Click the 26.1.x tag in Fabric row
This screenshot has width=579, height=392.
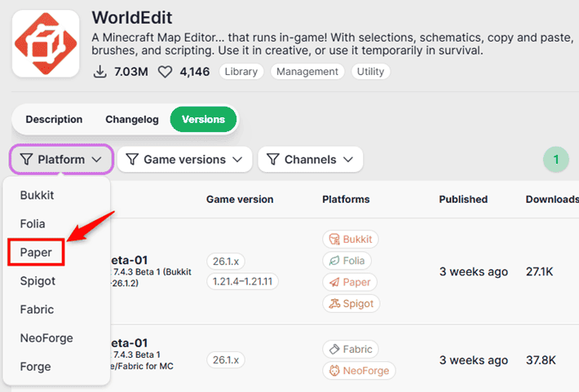[x=226, y=360]
